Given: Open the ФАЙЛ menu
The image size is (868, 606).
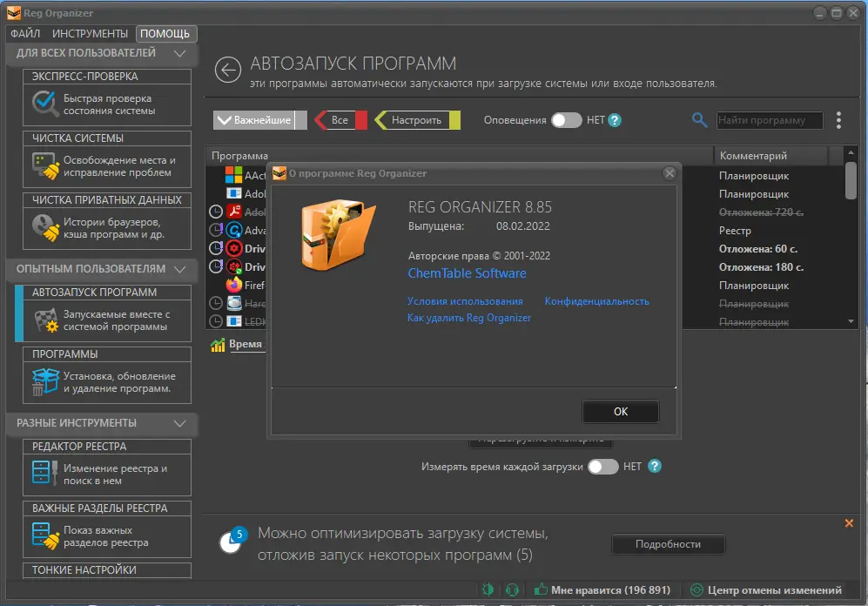Looking at the screenshot, I should (25, 33).
